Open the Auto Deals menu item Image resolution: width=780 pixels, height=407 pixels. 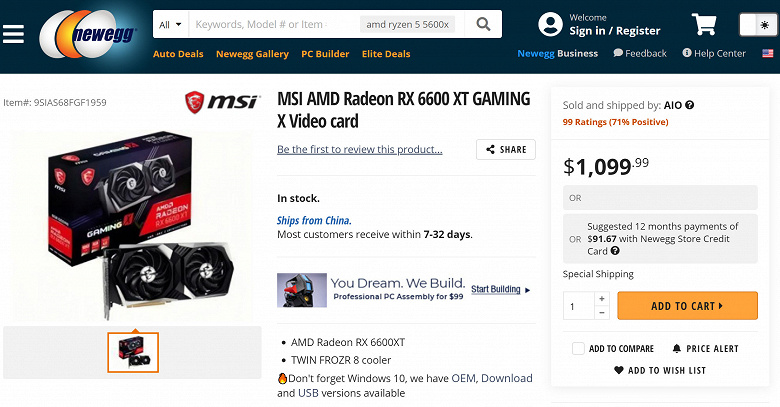[x=179, y=54]
